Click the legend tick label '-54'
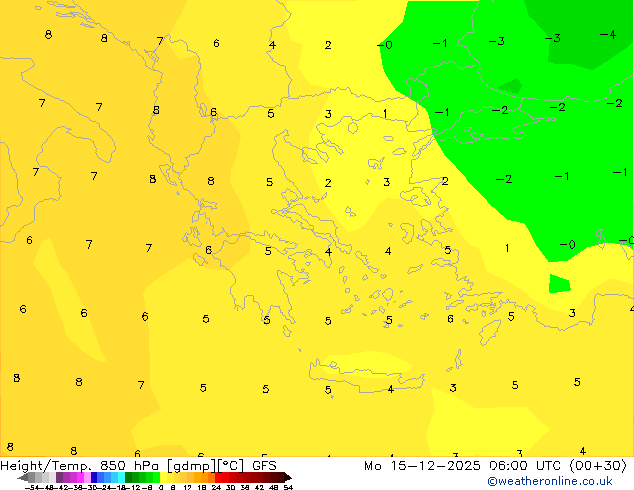The image size is (634, 490). click(31, 487)
